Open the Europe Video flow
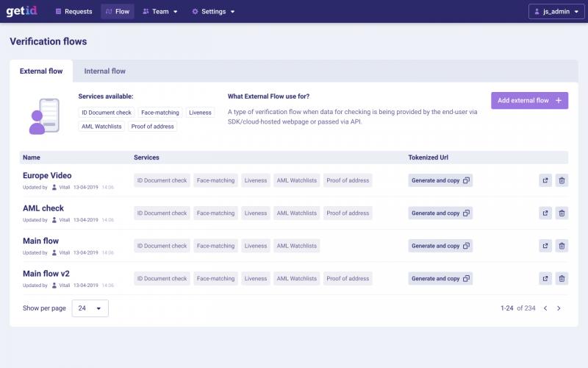The height and width of the screenshot is (368, 588). tap(47, 175)
